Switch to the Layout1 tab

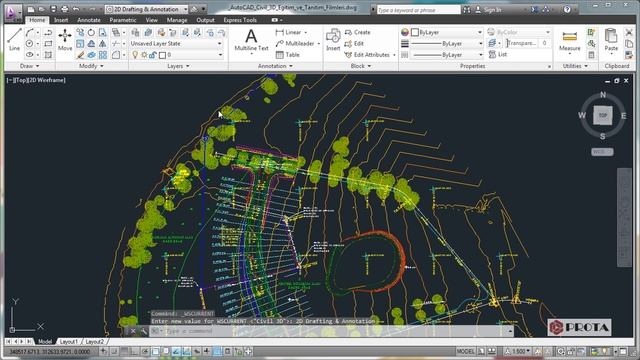point(69,341)
